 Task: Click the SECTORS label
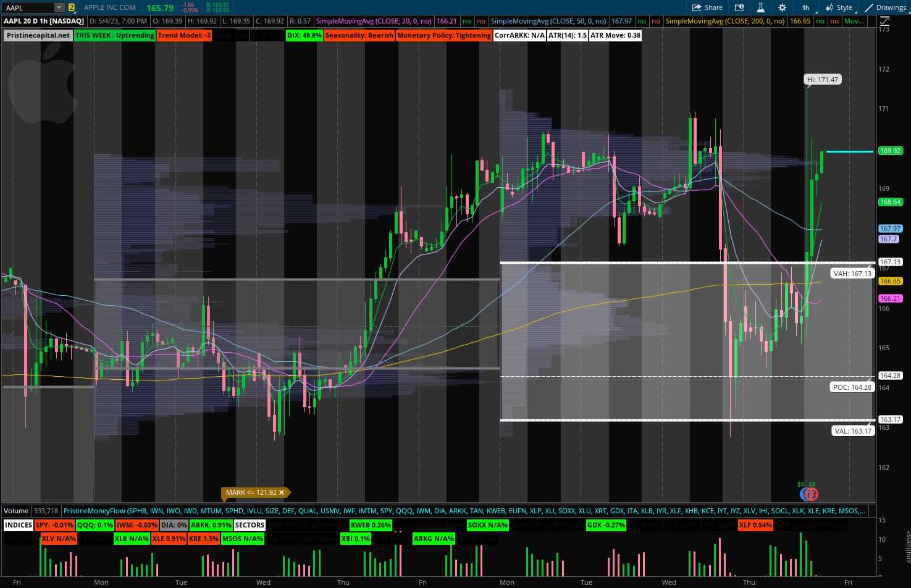(x=250, y=525)
